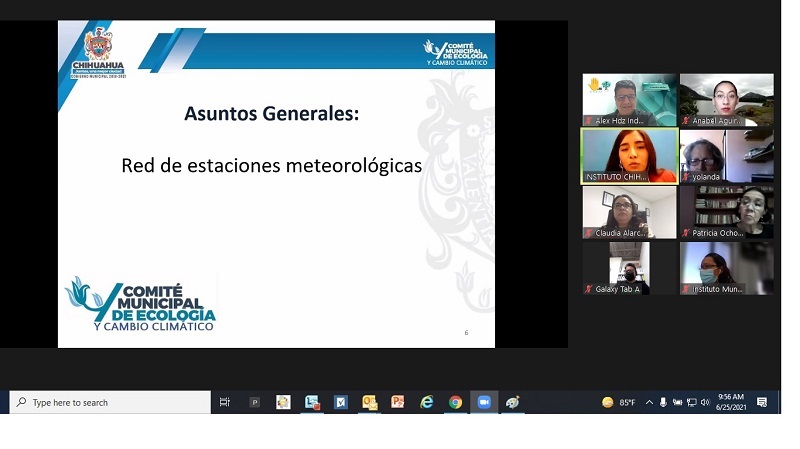This screenshot has height=449, width=800.
Task: Select Anabel Aguir participant video
Action: [727, 99]
